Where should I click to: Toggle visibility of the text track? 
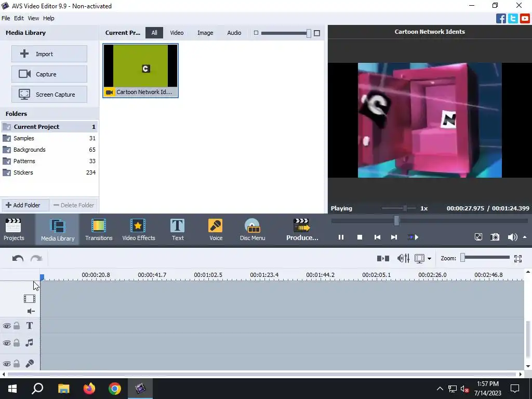tap(7, 326)
